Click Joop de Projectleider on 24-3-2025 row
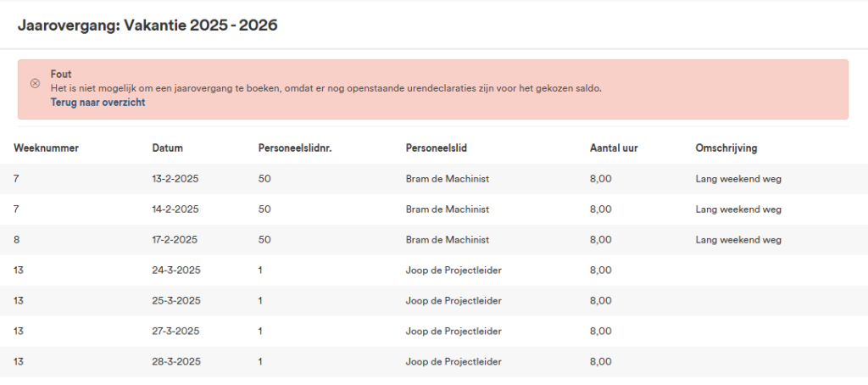The height and width of the screenshot is (385, 868). click(453, 271)
